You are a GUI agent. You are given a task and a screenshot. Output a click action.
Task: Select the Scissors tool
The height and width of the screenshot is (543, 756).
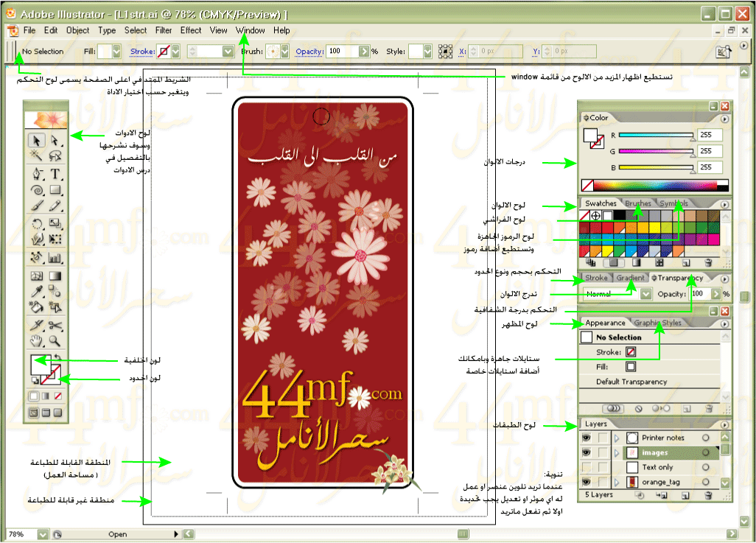coord(55,326)
